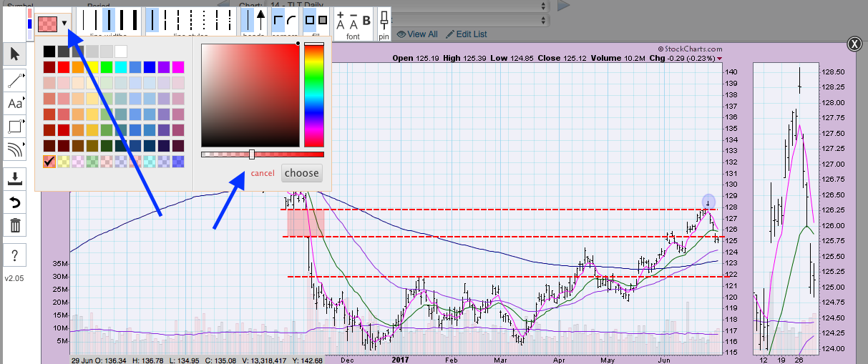Select the line drawing tool
The height and width of the screenshot is (364, 868).
pos(14,79)
